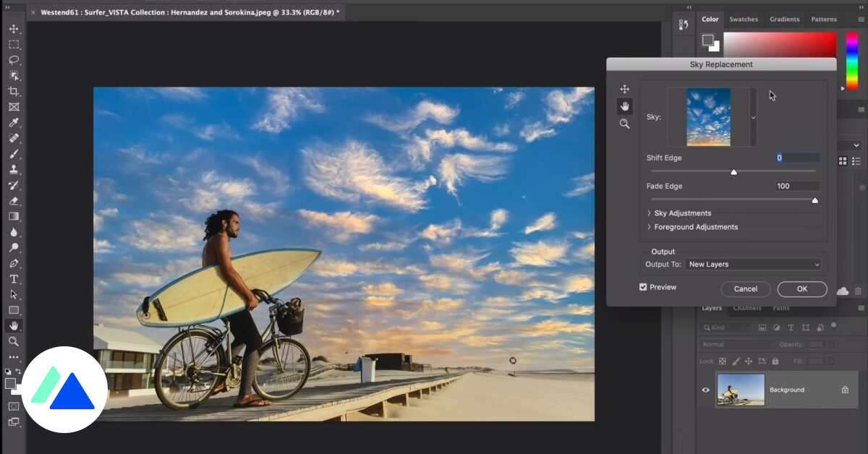
Task: Click the Sky Move tool in the dialog
Action: 625,90
